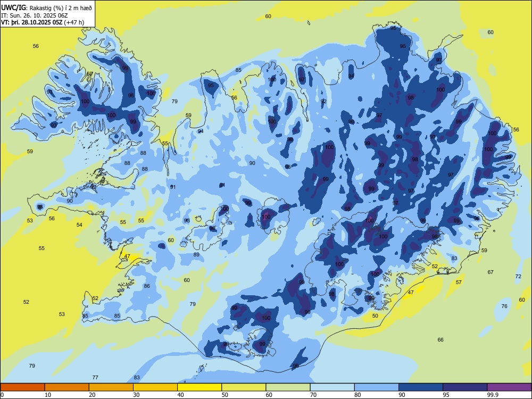532x399 pixels.
Task: Click the 20–30 % legend color swatch
Action: (111, 387)
